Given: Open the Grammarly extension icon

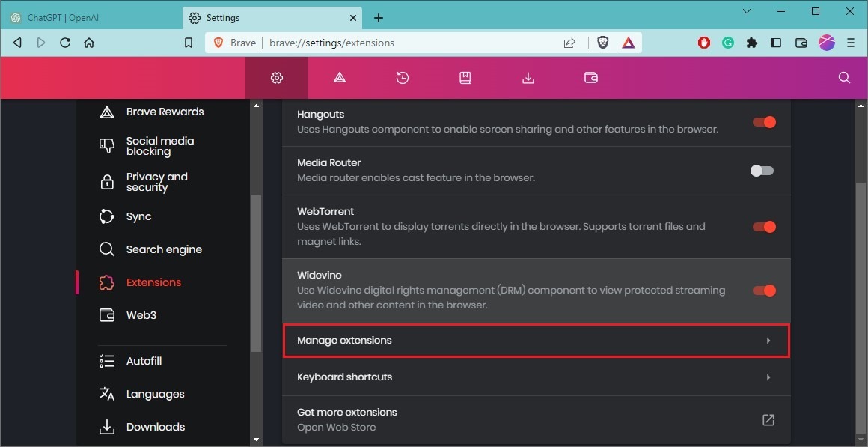Looking at the screenshot, I should [x=727, y=43].
